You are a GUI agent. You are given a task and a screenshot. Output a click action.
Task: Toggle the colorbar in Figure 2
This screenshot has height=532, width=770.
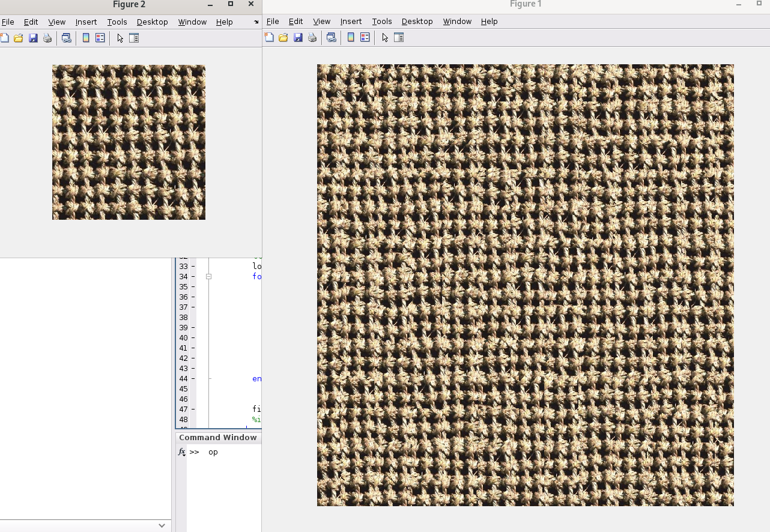[x=86, y=37]
